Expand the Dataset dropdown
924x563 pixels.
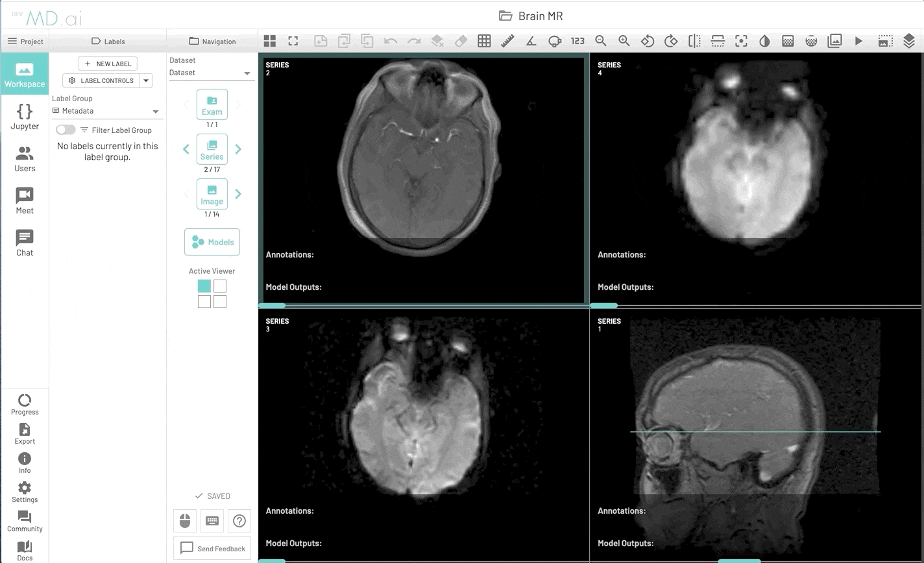tap(210, 73)
